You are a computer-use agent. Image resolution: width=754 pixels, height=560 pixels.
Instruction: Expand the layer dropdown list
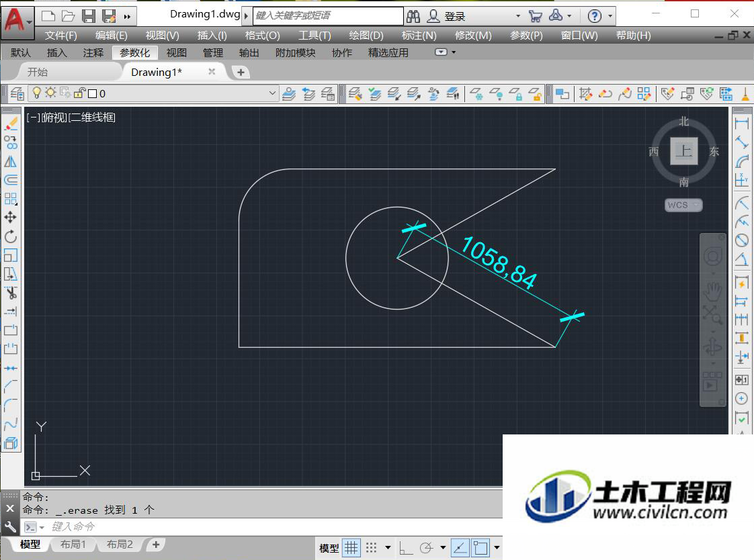click(x=272, y=93)
